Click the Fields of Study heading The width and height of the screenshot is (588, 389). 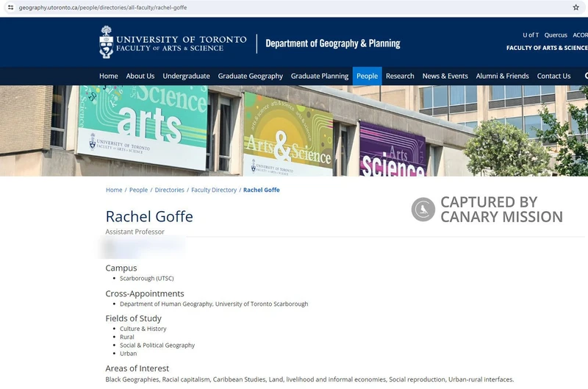(133, 318)
